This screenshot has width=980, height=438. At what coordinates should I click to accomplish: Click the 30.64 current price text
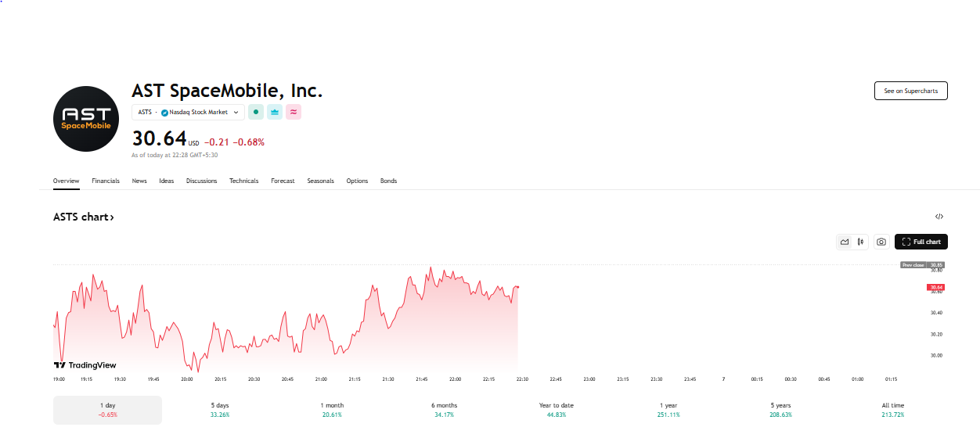(159, 138)
